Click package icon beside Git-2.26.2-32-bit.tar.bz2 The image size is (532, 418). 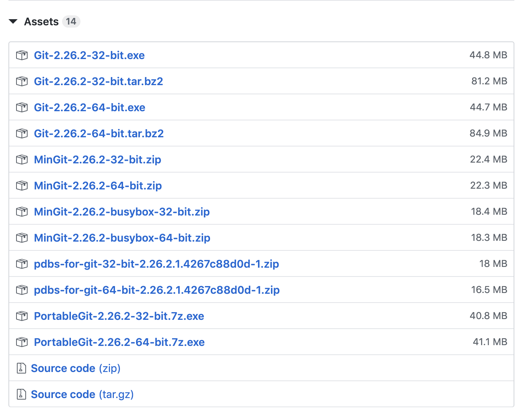pos(22,81)
